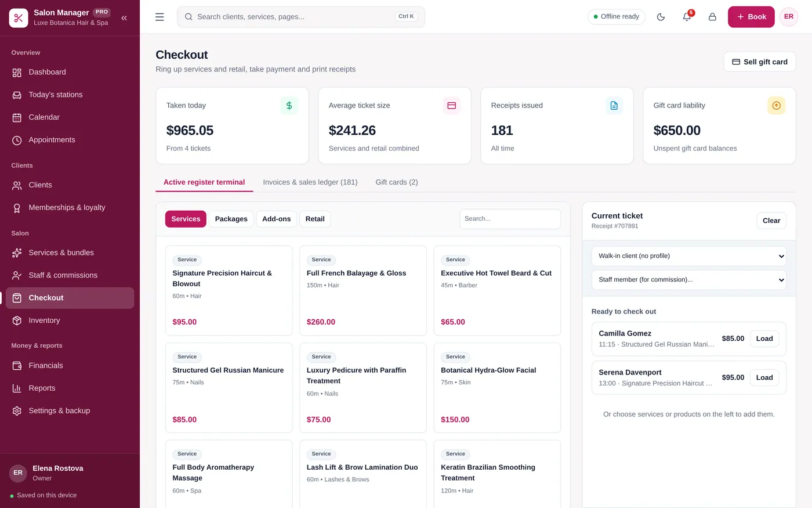Go to Services & bundles
Screen dimensions: 812x508
70,253
